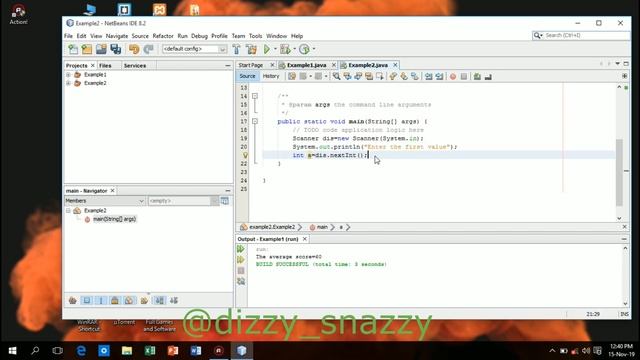Open Word from the Windows taskbar

coord(196,351)
